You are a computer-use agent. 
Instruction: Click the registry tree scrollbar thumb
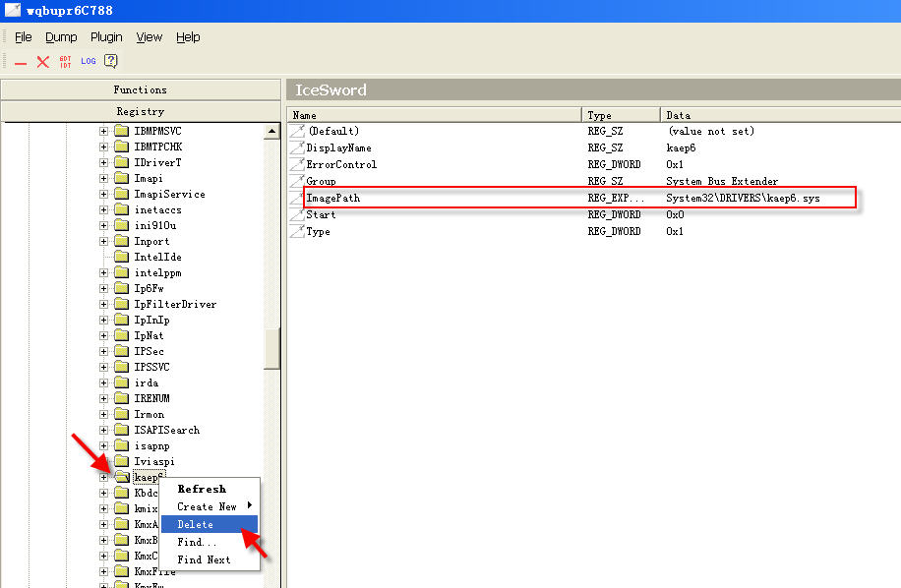(271, 348)
